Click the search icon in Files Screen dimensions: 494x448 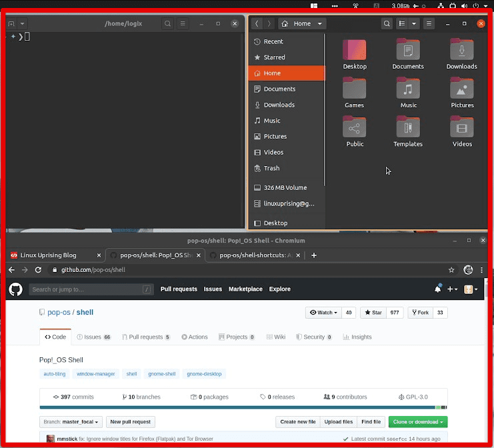(387, 23)
